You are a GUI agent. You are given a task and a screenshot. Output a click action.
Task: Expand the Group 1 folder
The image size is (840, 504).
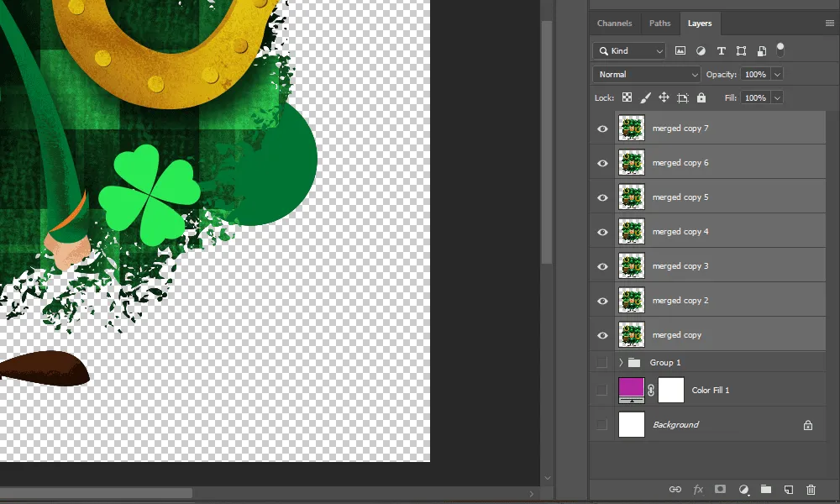pyautogui.click(x=621, y=363)
